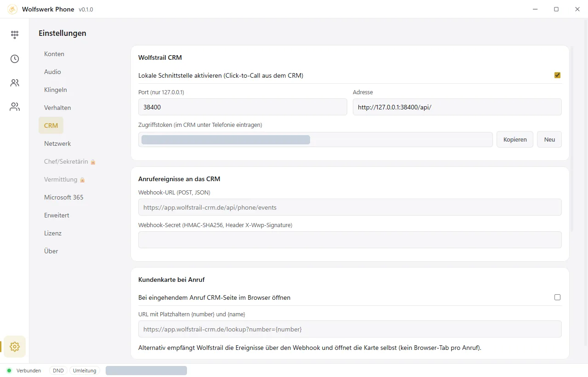Viewport: 588px width, 377px height.
Task: Select the CRM settings tab
Action: 51,126
